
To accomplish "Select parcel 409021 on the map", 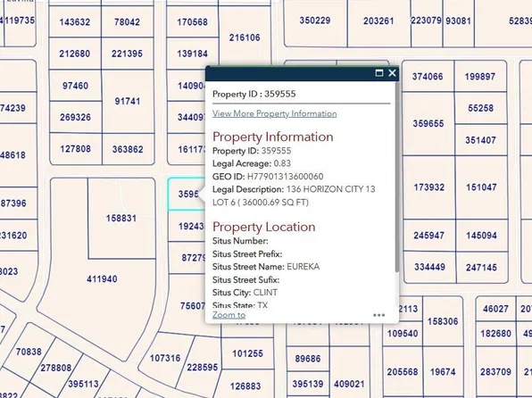I will 349,384.
